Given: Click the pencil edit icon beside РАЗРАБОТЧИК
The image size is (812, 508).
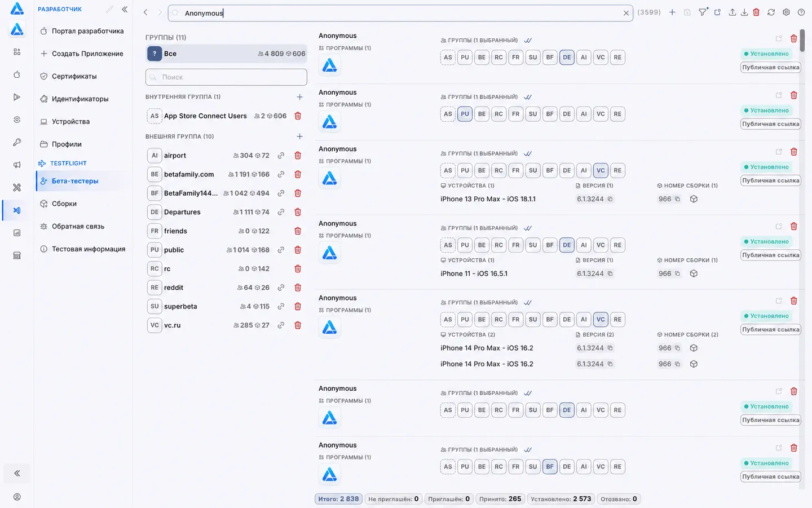Looking at the screenshot, I should 109,9.
